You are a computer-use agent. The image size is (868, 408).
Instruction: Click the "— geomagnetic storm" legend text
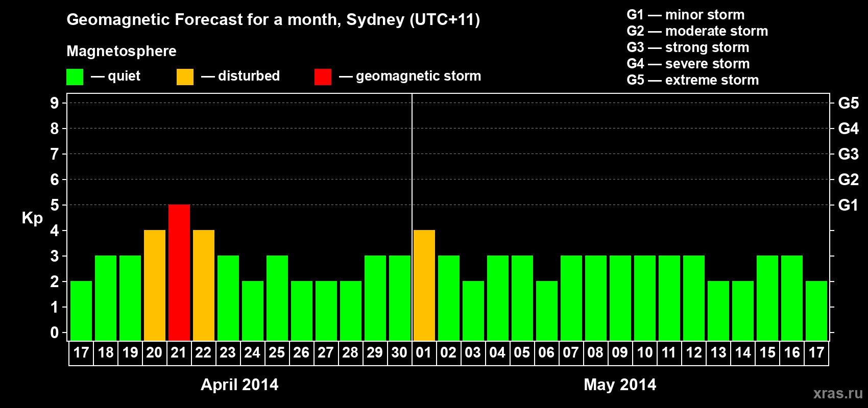point(410,76)
